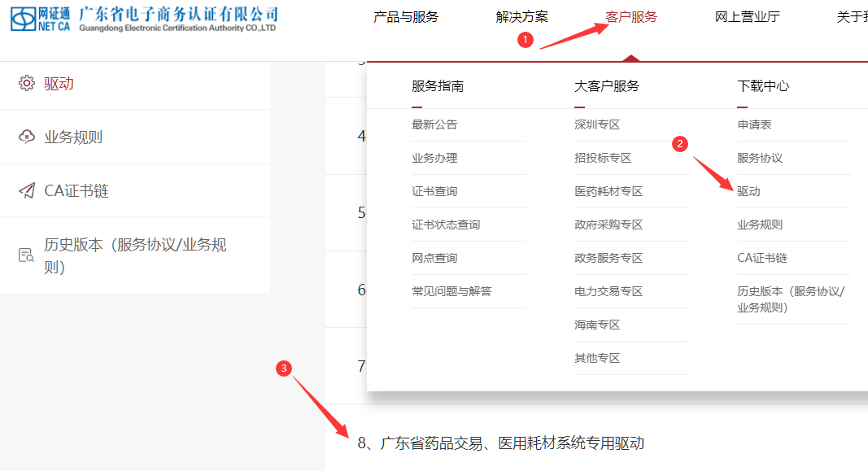The height and width of the screenshot is (471, 868).
Task: Click the document search icon beside 历史版本
Action: [x=27, y=255]
